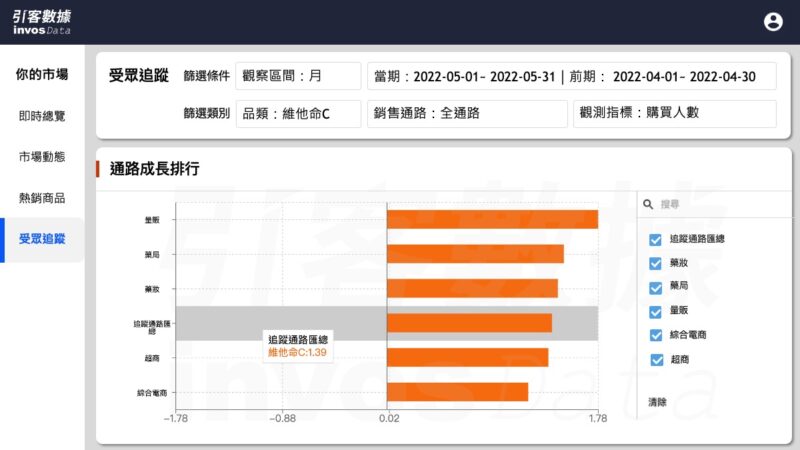
Task: Toggle the 藥局 filter checkbox
Action: click(655, 287)
